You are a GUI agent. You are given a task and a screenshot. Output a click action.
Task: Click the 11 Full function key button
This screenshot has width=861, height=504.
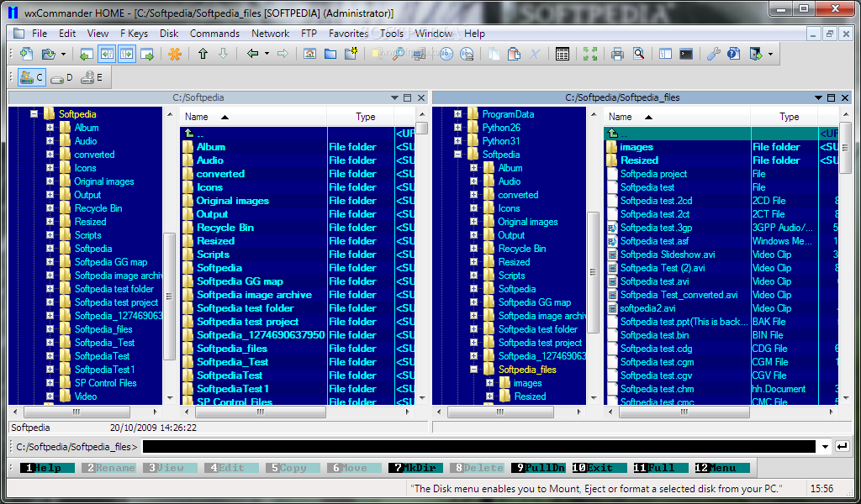661,468
